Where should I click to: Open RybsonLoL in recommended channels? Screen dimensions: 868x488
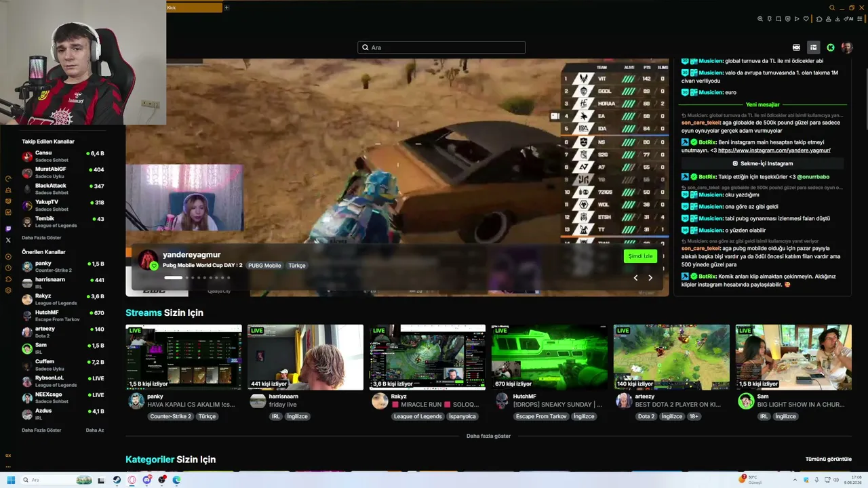click(x=63, y=381)
